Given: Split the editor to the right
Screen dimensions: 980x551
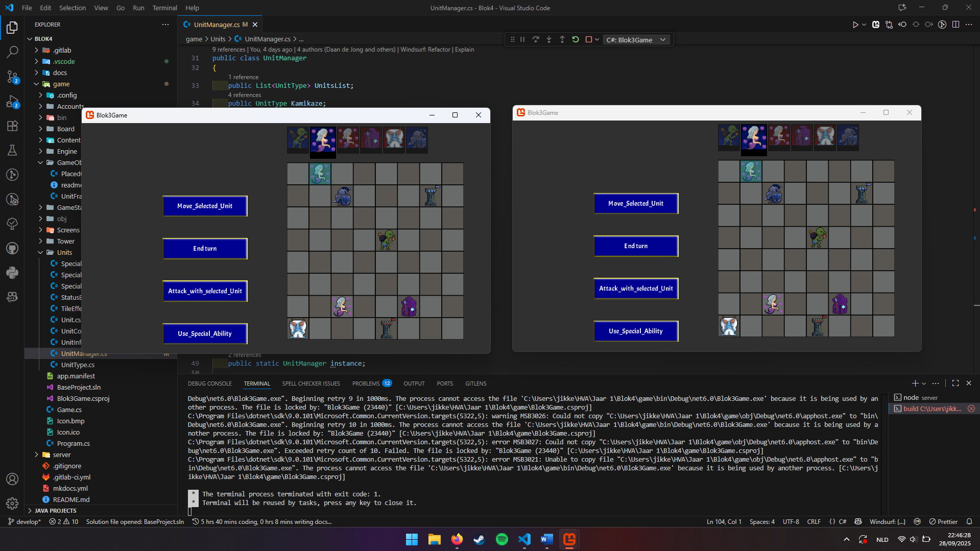Looking at the screenshot, I should (x=955, y=25).
